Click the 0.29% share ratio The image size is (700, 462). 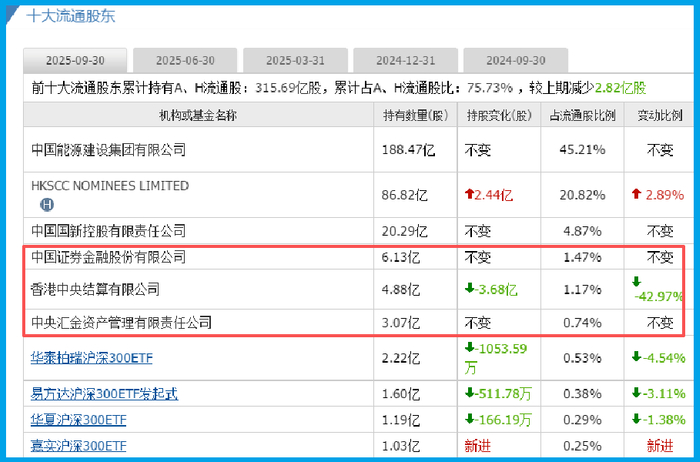(x=582, y=420)
